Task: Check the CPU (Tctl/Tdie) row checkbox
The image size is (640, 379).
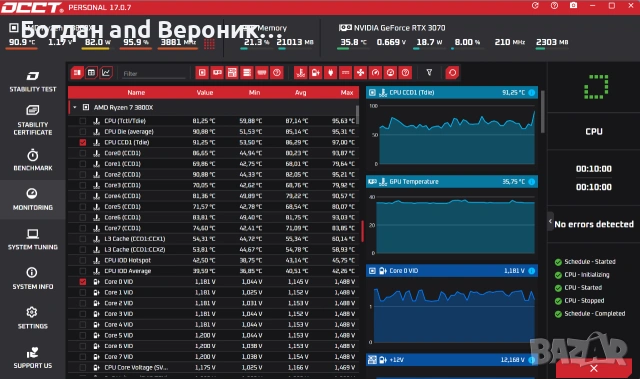Action: [83, 121]
